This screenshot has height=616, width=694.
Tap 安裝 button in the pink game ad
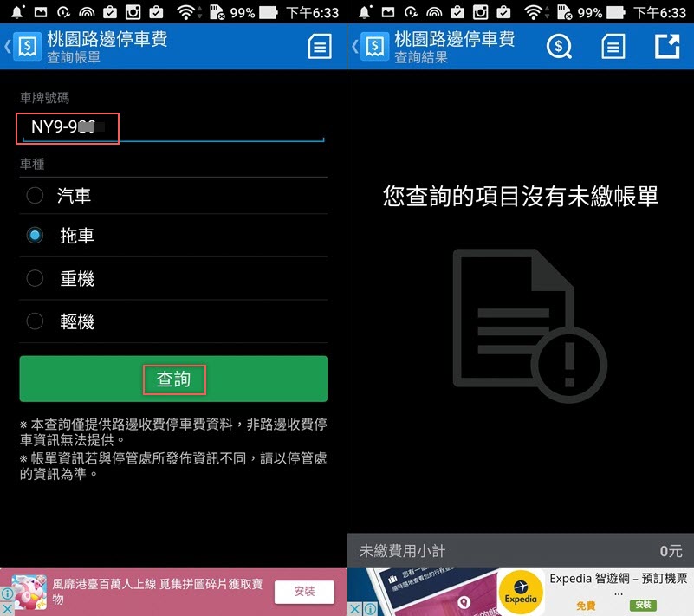tap(304, 592)
